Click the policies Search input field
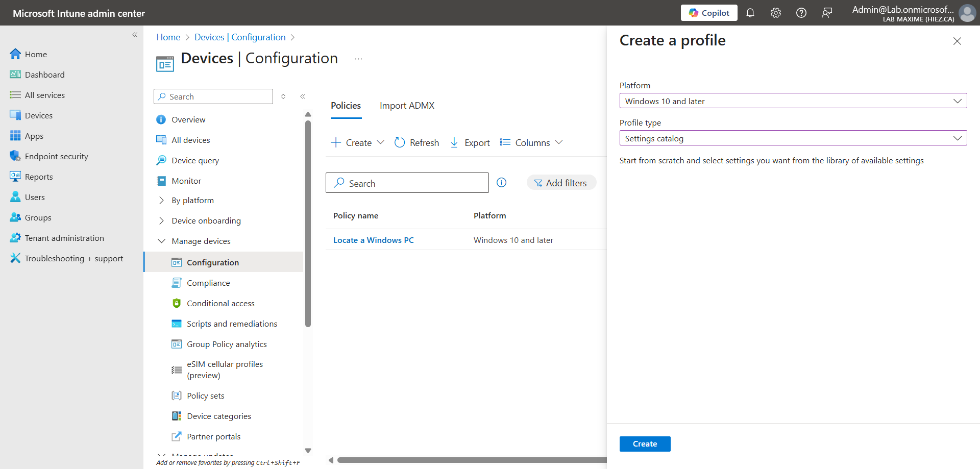 pyautogui.click(x=413, y=183)
